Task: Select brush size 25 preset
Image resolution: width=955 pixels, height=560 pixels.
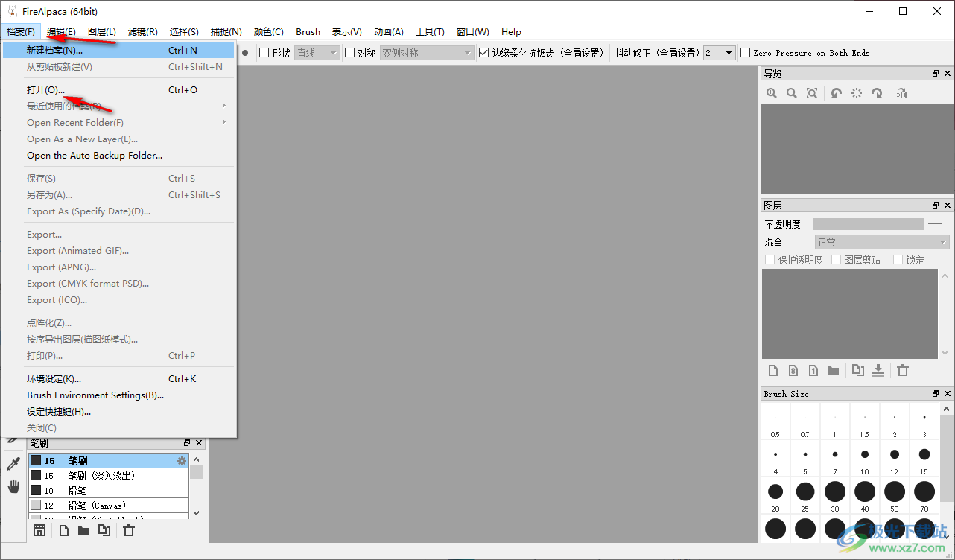Action: point(805,495)
